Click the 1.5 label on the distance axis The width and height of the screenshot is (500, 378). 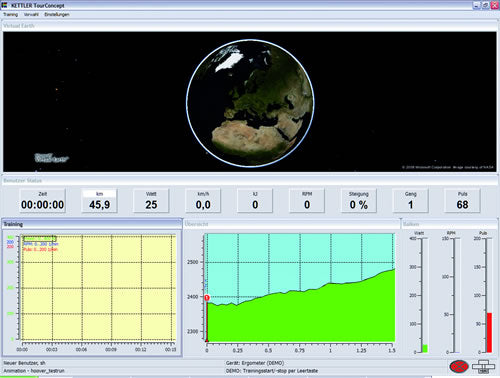coord(392,350)
